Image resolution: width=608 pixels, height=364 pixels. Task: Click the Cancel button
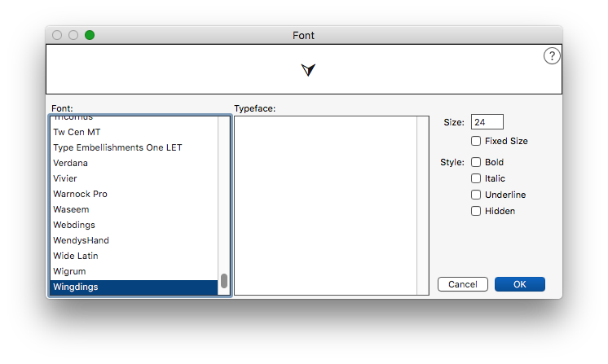(x=462, y=284)
